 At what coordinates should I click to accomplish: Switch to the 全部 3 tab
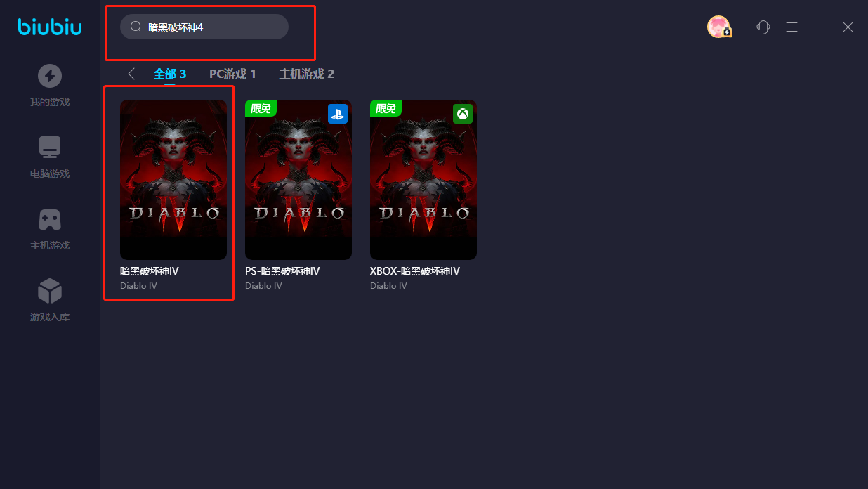170,74
